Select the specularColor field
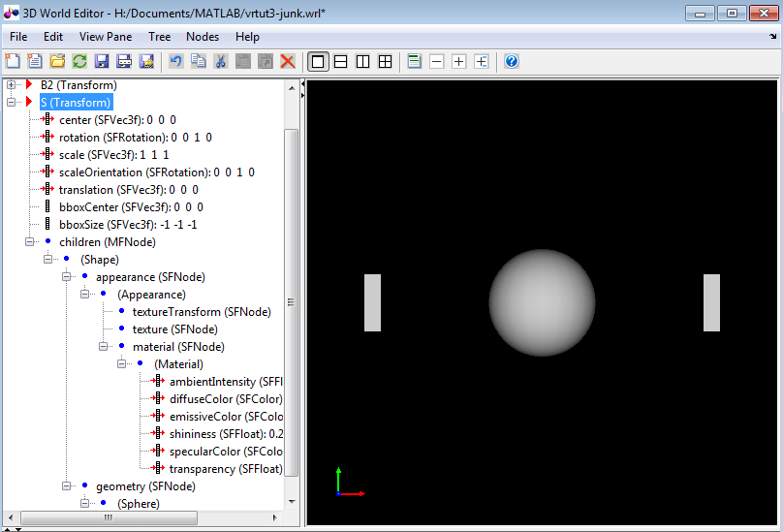 pos(226,452)
